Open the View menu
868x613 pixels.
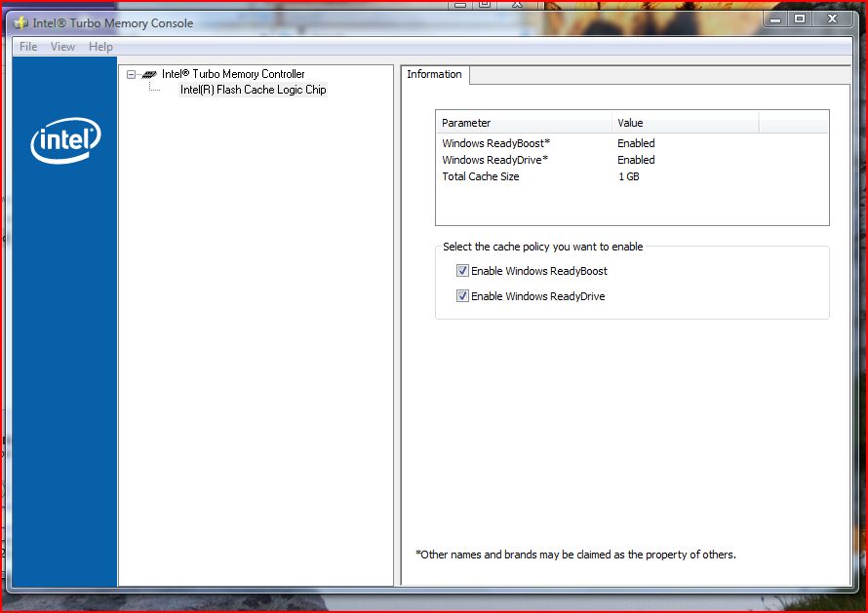coord(62,47)
